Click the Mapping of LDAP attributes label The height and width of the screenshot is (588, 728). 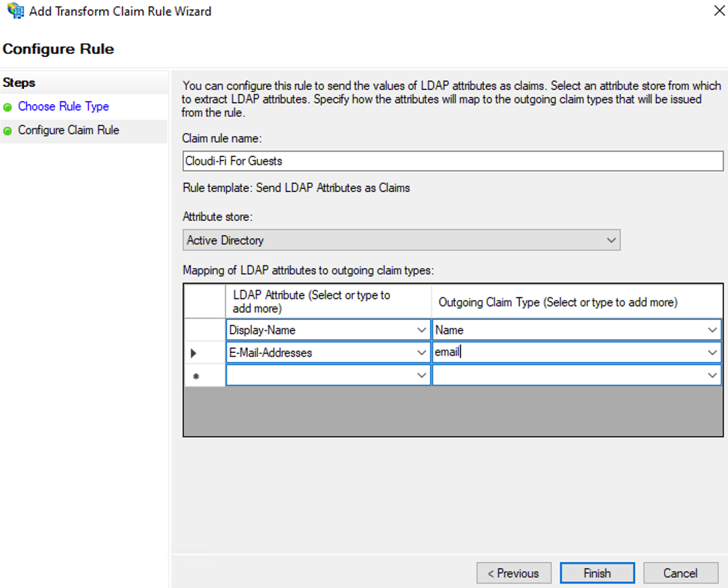(308, 270)
